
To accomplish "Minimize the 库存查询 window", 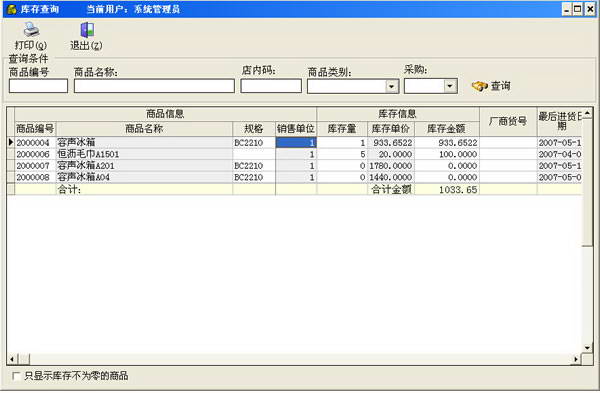I will (x=567, y=9).
